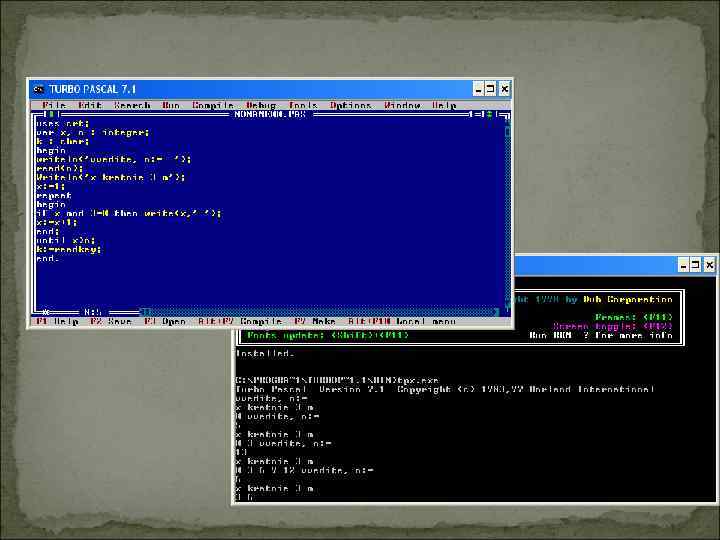Image resolution: width=720 pixels, height=540 pixels.
Task: Click the Writeln('x kratnie 3 m') line
Action: (111, 177)
